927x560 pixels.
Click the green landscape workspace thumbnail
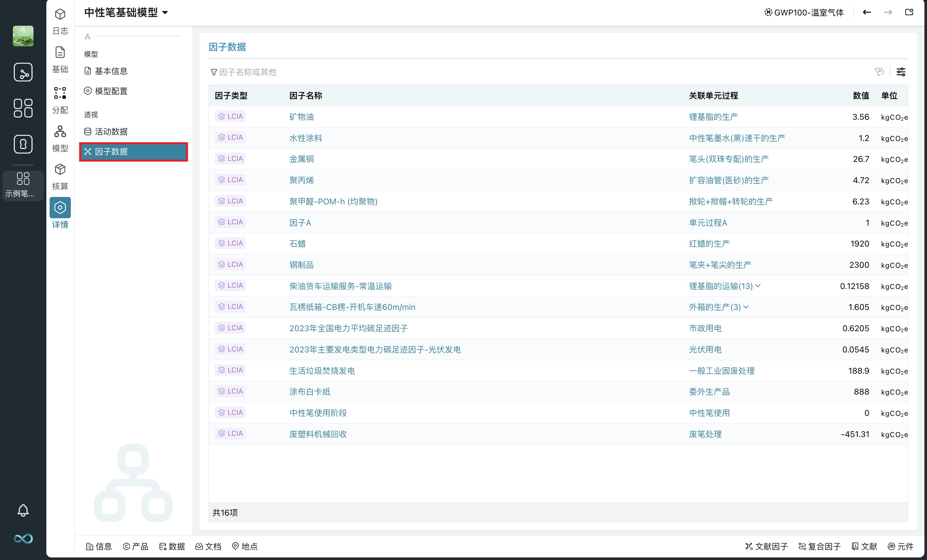point(23,36)
